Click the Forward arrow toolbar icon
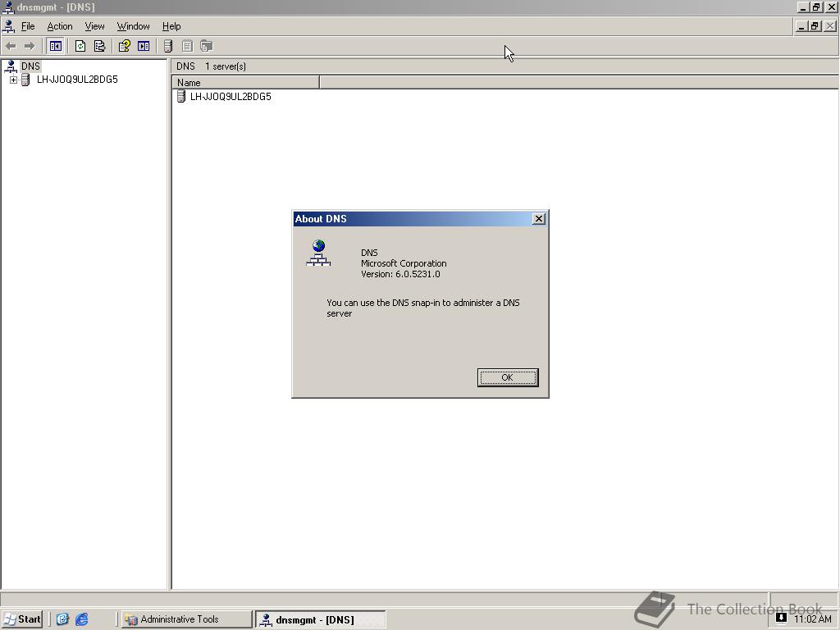Image resolution: width=840 pixels, height=630 pixels. 30,46
